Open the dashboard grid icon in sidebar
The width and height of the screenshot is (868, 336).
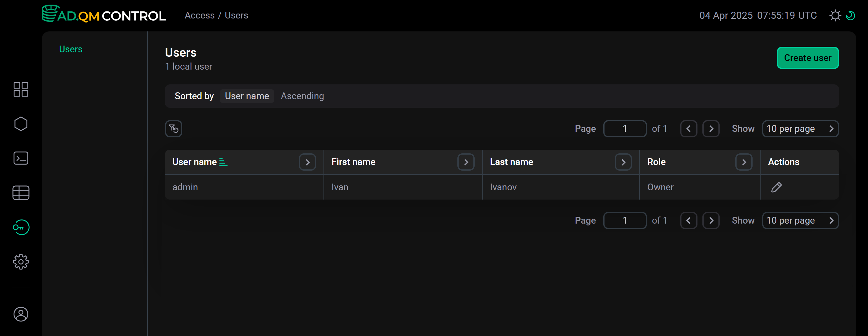[21, 89]
